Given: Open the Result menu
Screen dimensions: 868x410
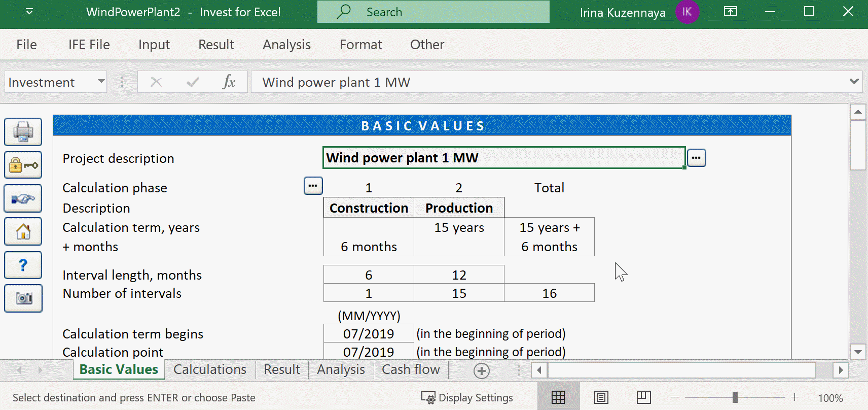Looking at the screenshot, I should [x=216, y=45].
